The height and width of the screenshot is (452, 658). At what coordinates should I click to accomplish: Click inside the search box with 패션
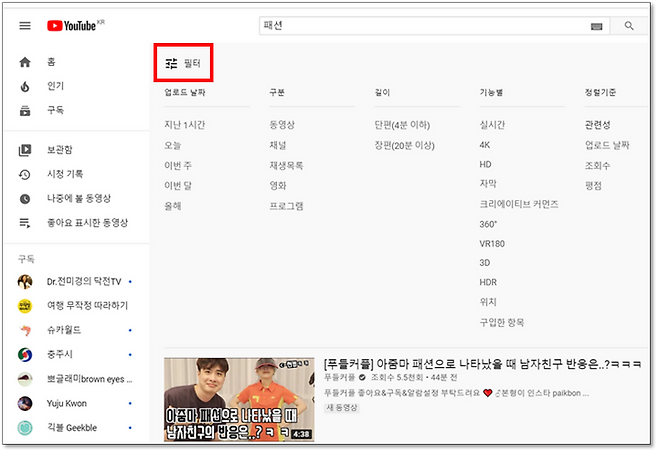pyautogui.click(x=420, y=26)
